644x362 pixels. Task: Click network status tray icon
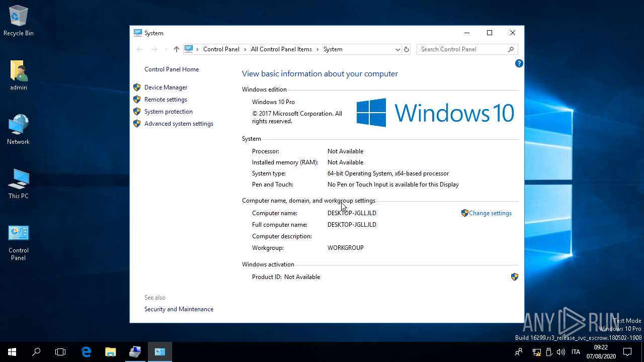[536, 352]
